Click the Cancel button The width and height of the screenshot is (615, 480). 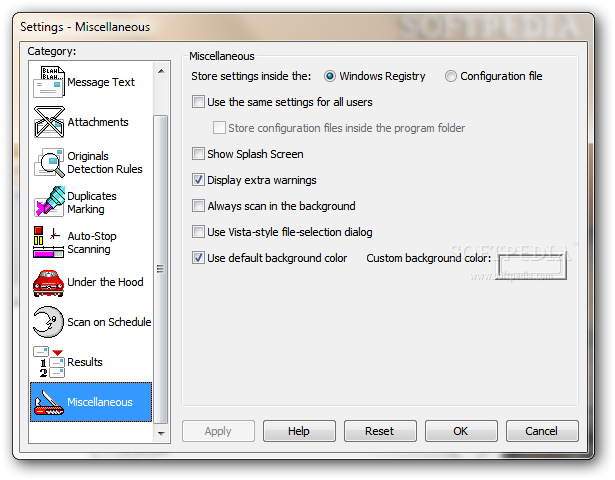[x=542, y=431]
